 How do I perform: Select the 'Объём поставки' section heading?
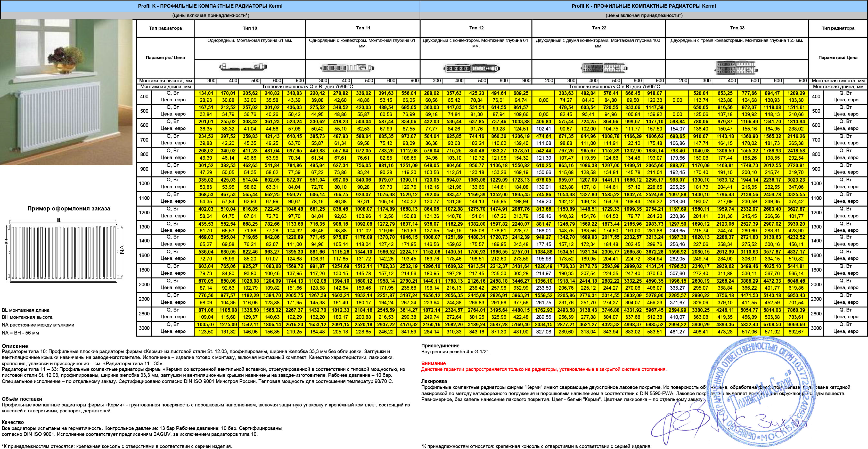tap(22, 399)
